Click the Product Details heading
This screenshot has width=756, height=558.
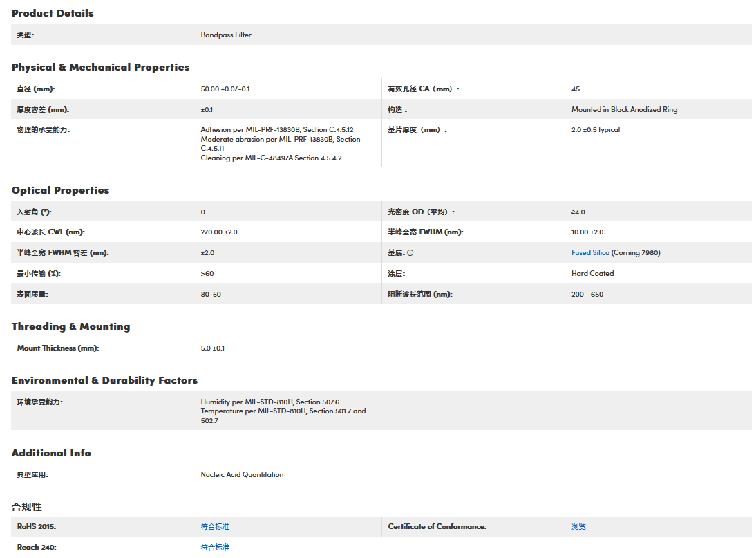53,13
